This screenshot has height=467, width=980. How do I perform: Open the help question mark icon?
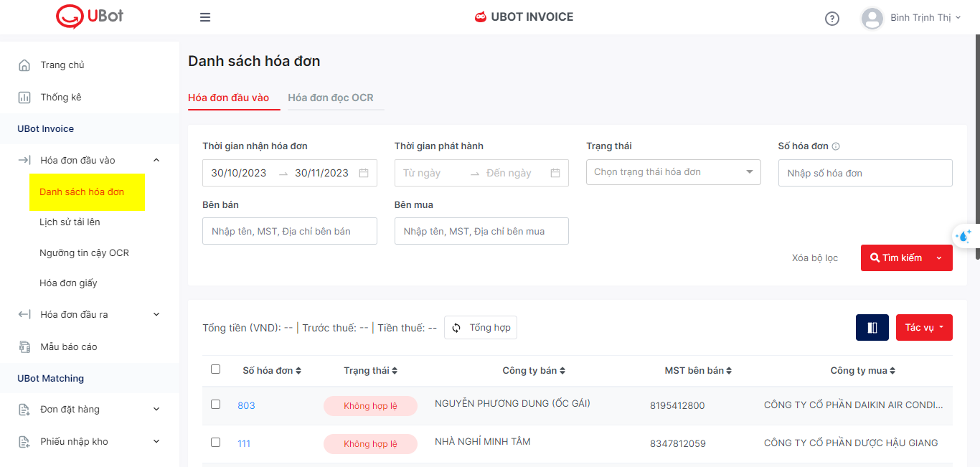point(832,19)
